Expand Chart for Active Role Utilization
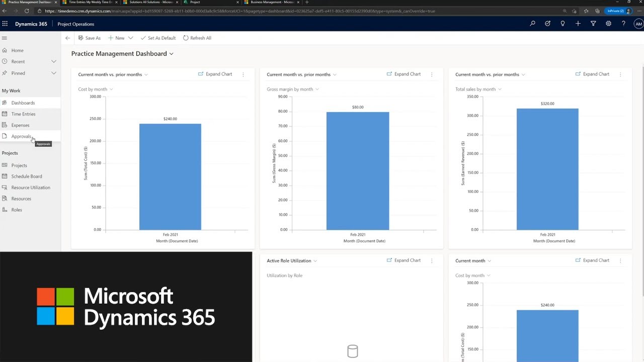Screen dimensions: 644x362 point(404,260)
